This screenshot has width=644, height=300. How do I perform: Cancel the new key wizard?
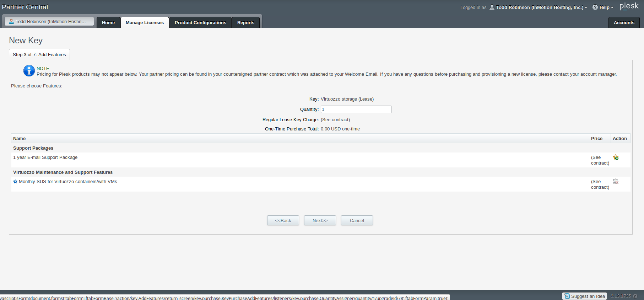pyautogui.click(x=357, y=220)
